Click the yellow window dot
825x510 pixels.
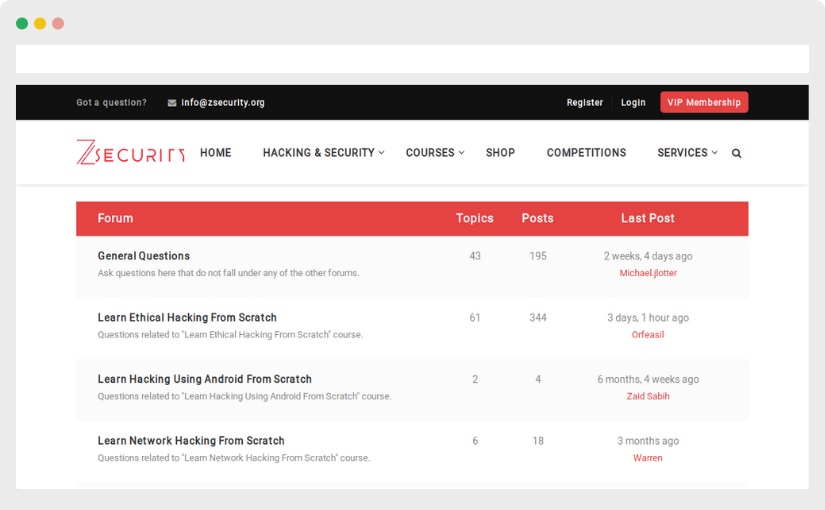pos(40,23)
